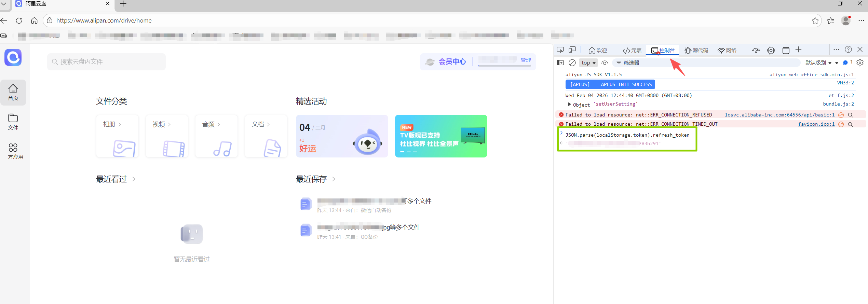This screenshot has height=304, width=868.
Task: Go to the browser home page icon
Action: point(34,20)
